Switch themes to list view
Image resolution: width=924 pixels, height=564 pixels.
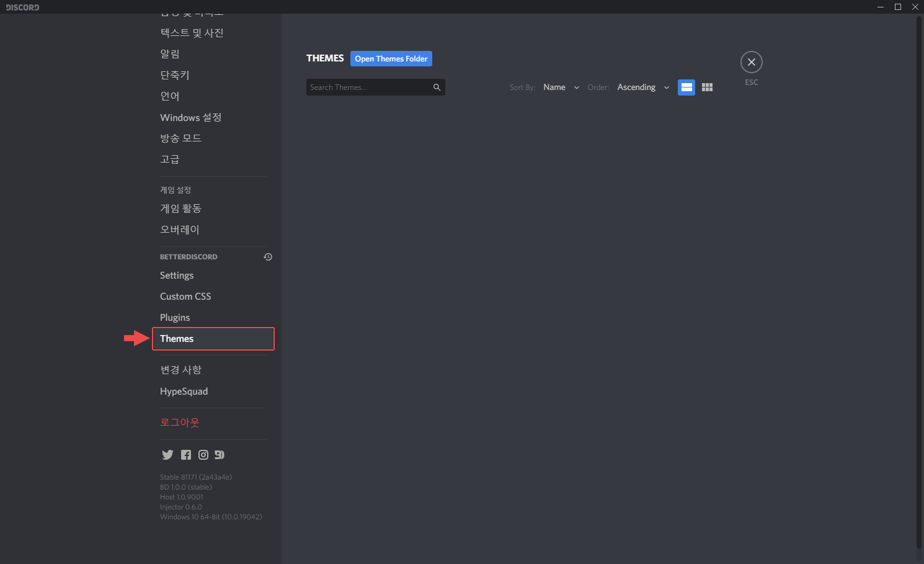[686, 87]
